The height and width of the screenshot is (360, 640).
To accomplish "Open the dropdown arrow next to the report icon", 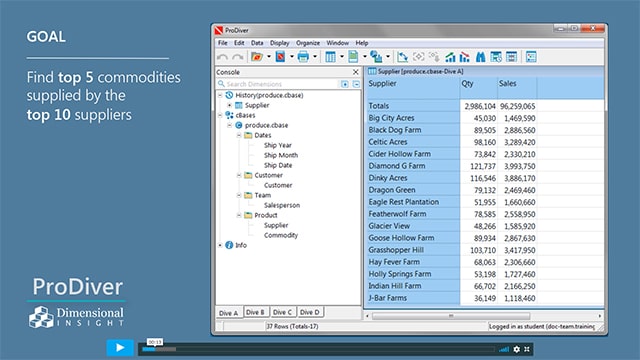I will (x=364, y=57).
